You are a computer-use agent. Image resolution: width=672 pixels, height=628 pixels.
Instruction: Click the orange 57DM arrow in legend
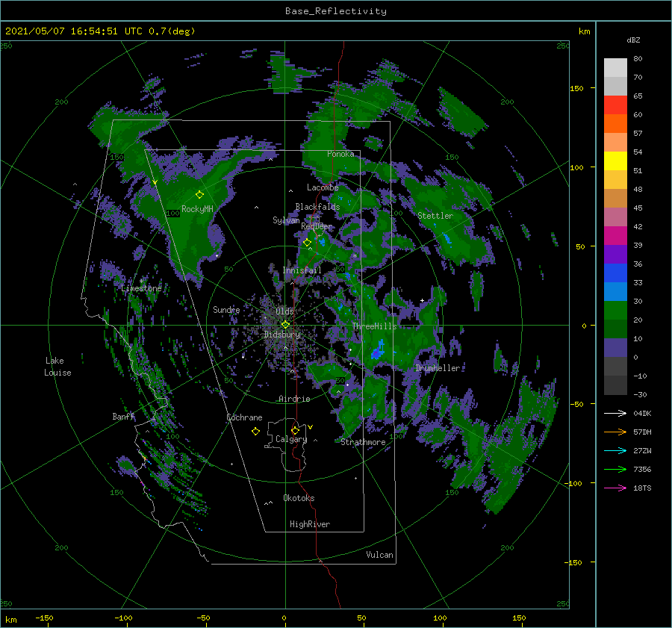(x=615, y=432)
